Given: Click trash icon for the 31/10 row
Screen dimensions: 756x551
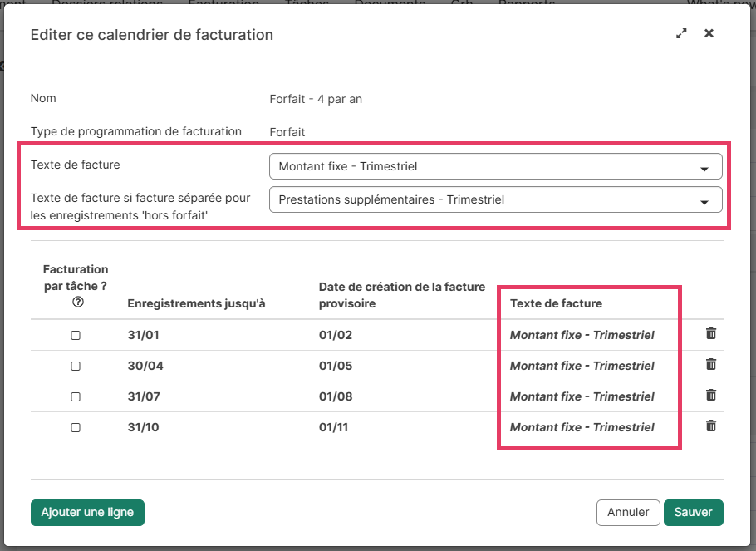Looking at the screenshot, I should pos(710,426).
